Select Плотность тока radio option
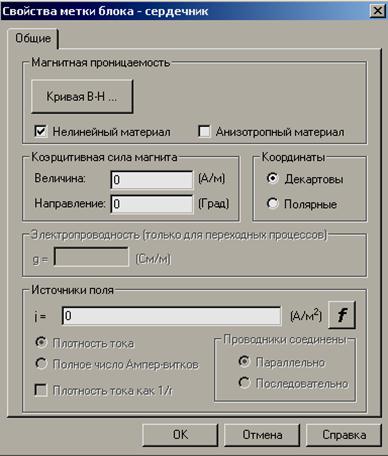388x456 pixels. pos(41,343)
